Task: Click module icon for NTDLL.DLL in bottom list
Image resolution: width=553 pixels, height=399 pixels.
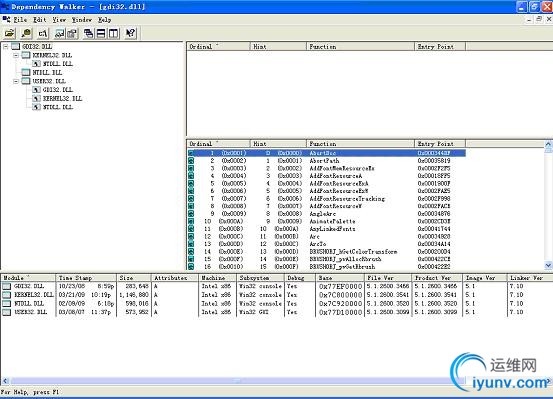Action: tap(7, 304)
